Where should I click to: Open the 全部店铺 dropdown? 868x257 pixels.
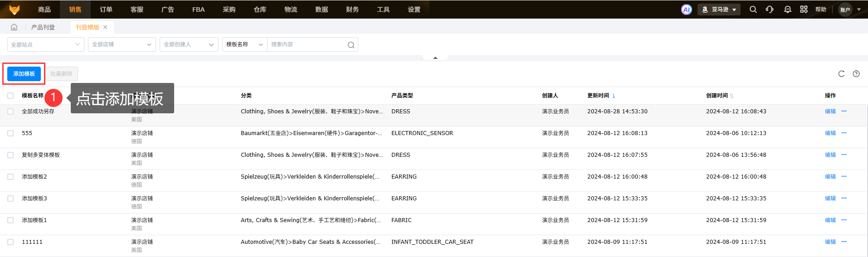tap(122, 44)
